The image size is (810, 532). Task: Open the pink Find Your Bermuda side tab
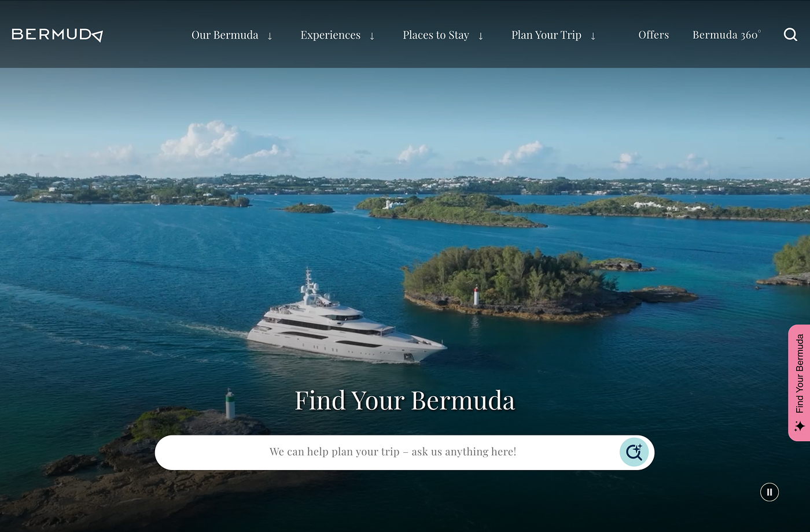tap(799, 383)
